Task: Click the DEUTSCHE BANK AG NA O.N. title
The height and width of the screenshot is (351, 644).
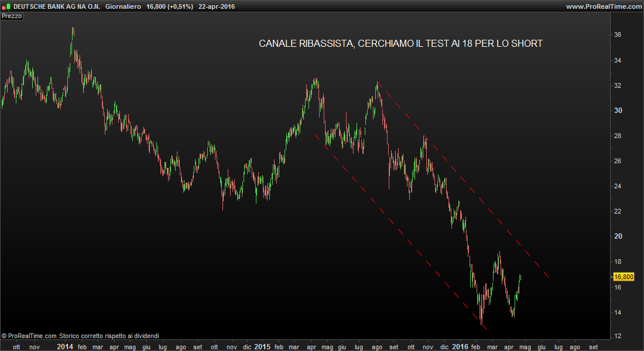Action: 57,6
